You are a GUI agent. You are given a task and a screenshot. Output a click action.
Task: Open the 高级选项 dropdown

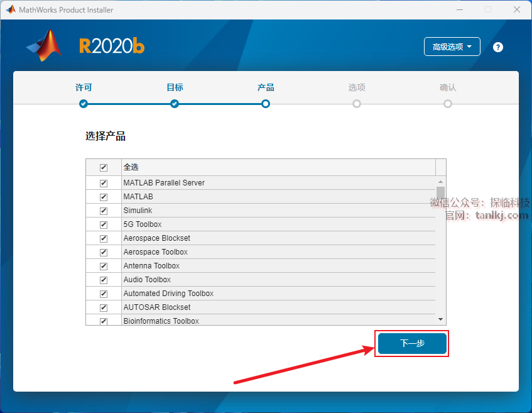(452, 47)
